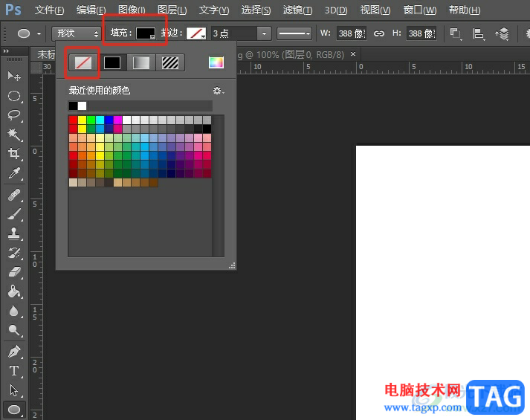Open path arrangement icon
530x420 pixels.
[502, 33]
